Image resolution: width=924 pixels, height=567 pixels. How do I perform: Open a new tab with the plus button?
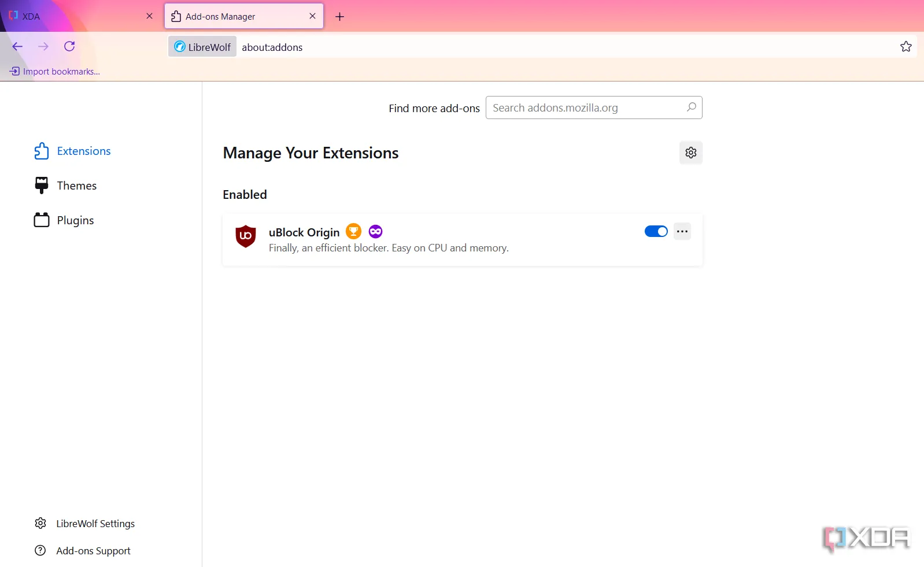pyautogui.click(x=340, y=17)
